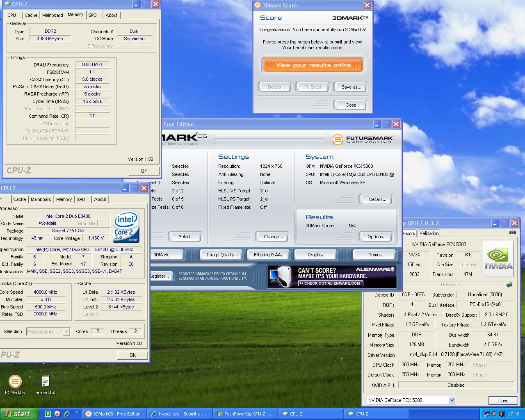This screenshot has width=525, height=420.
Task: Open the Processor #1 selection dropdown
Action: (66, 332)
